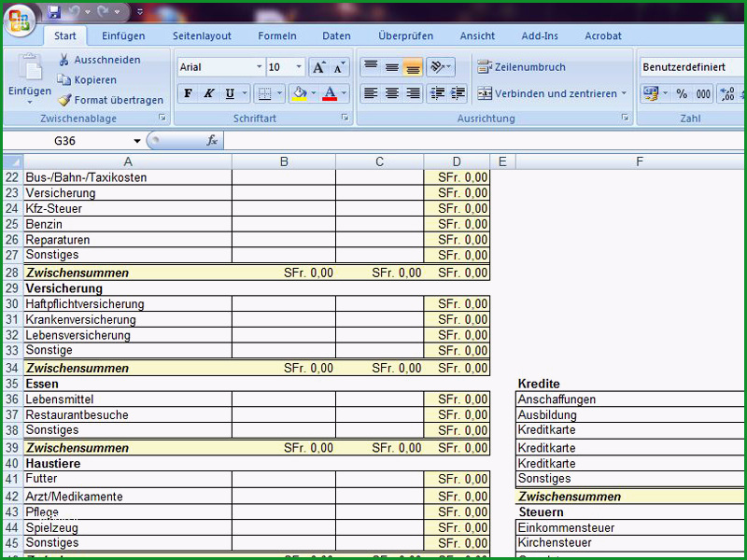The height and width of the screenshot is (560, 747).
Task: Cut selection with Ausschneiden
Action: pos(99,60)
